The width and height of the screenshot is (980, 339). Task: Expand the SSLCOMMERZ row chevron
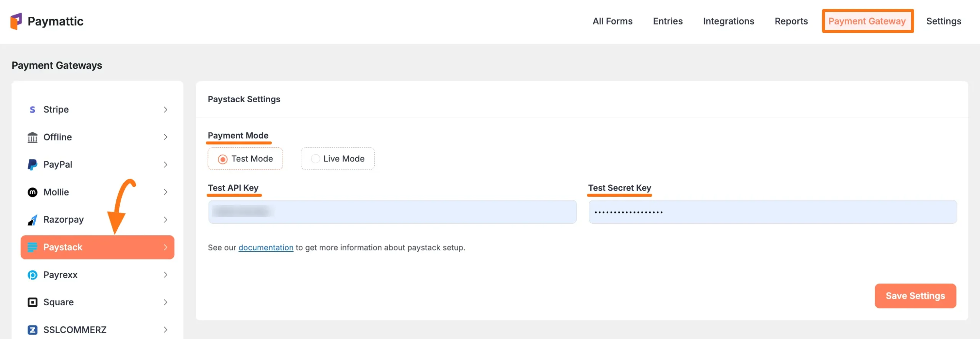165,330
